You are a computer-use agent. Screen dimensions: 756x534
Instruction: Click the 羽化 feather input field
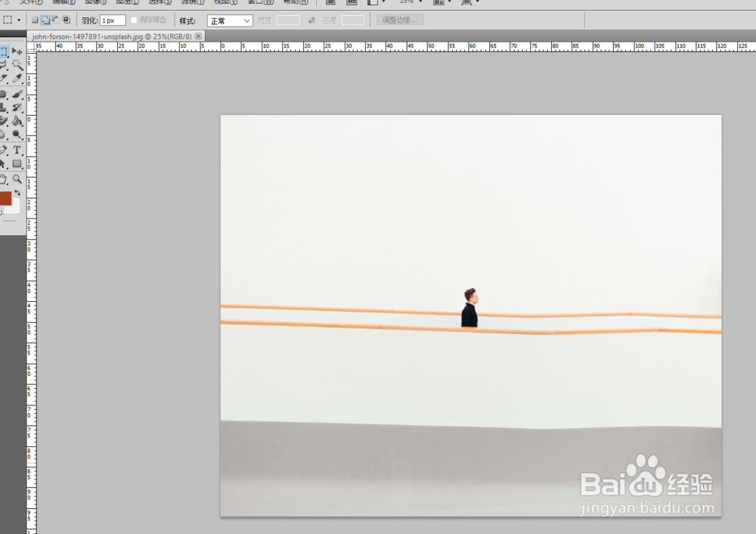point(113,20)
